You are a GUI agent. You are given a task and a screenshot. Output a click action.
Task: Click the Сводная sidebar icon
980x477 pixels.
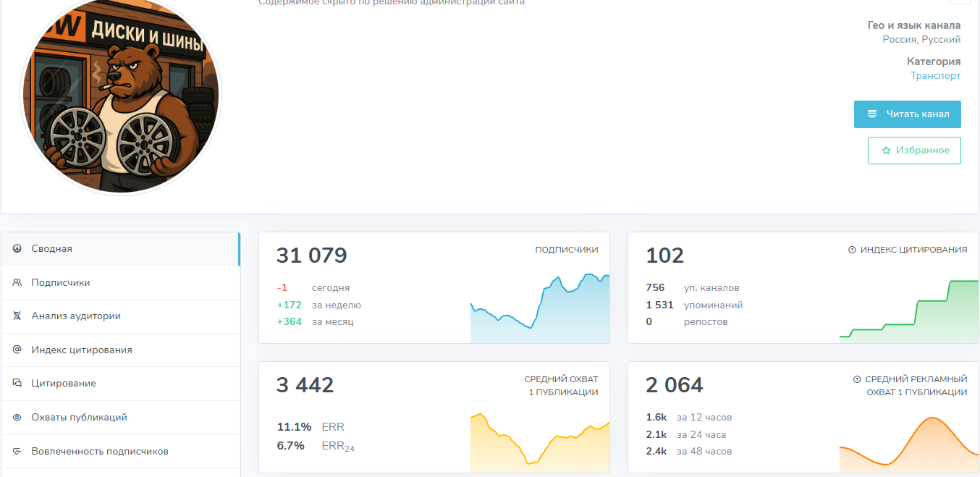(x=17, y=248)
